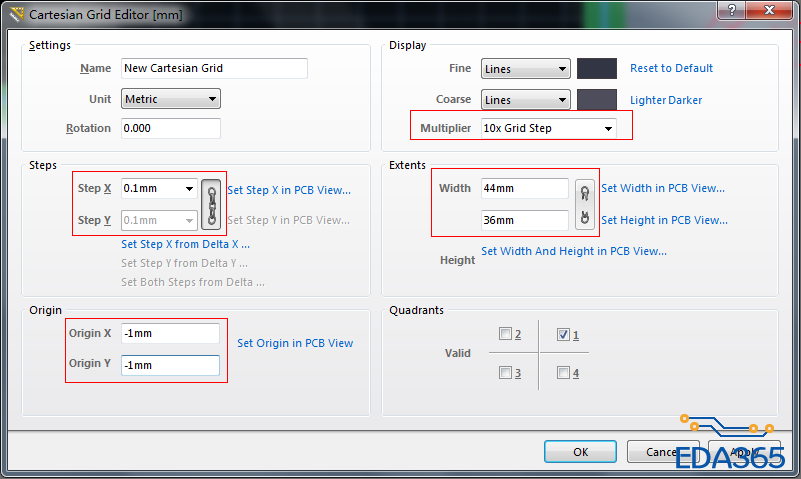Click the grid Name input field
801x479 pixels.
coord(213,68)
